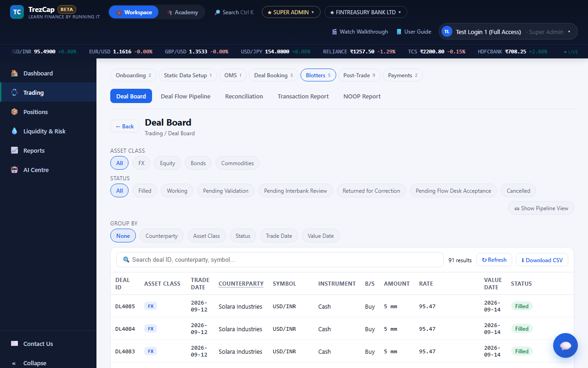
Task: Click the Back button
Action: point(124,126)
